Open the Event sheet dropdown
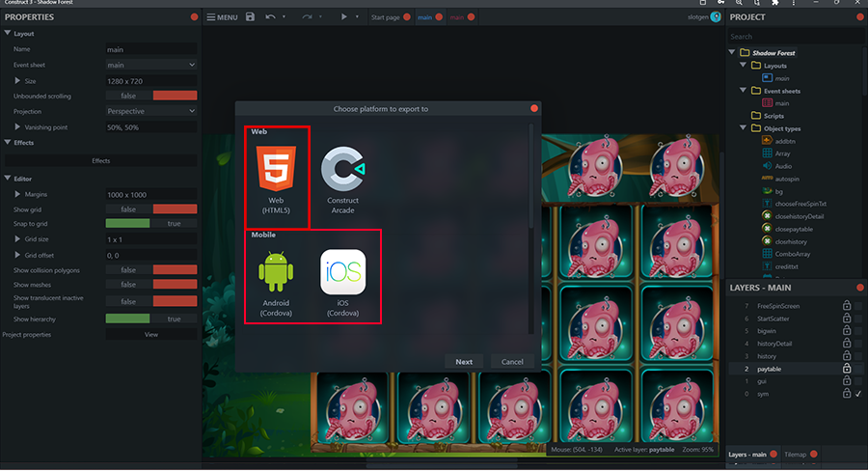Image resolution: width=868 pixels, height=472 pixels. click(x=151, y=65)
